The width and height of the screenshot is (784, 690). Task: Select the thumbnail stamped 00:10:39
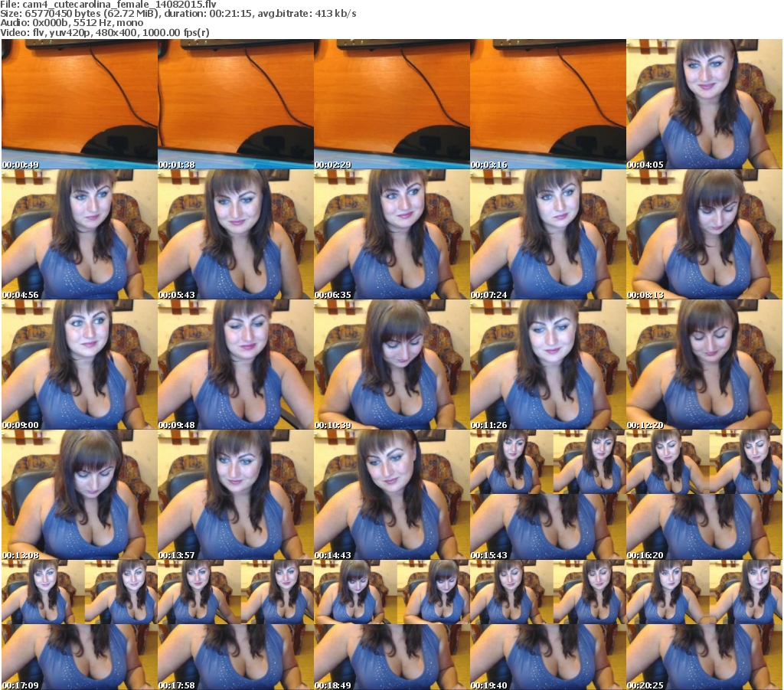tap(391, 365)
